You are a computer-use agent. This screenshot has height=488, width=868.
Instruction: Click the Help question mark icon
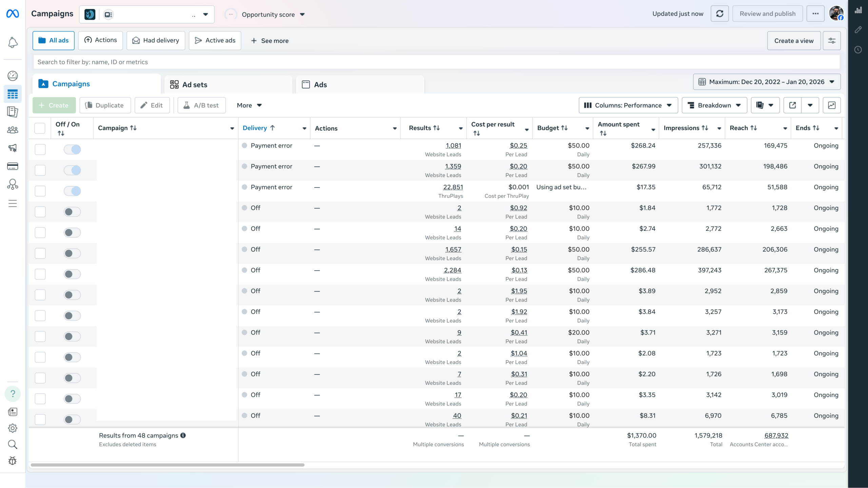click(13, 394)
